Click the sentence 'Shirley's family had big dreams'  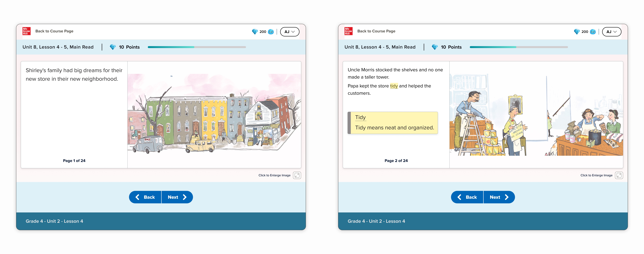[74, 75]
